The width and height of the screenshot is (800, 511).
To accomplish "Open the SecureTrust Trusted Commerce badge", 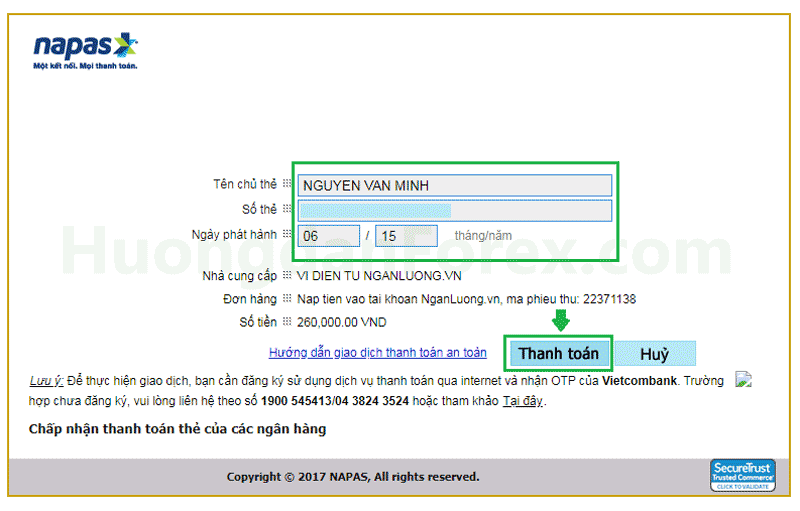I will (x=743, y=475).
